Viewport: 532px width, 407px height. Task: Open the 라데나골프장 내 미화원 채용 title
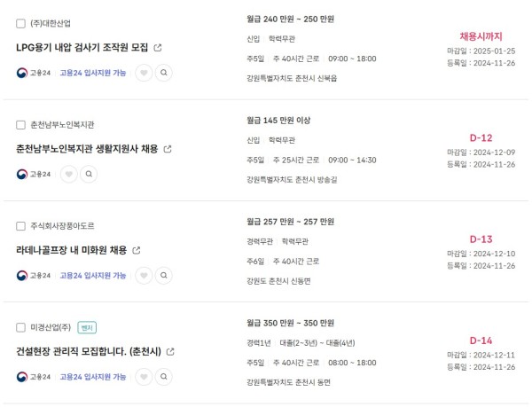tap(71, 250)
